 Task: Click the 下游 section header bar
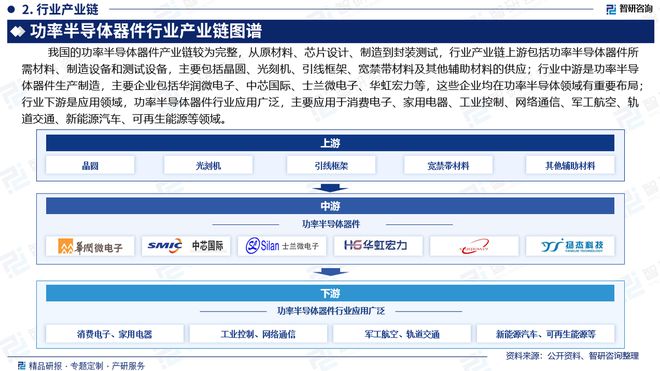(x=330, y=293)
